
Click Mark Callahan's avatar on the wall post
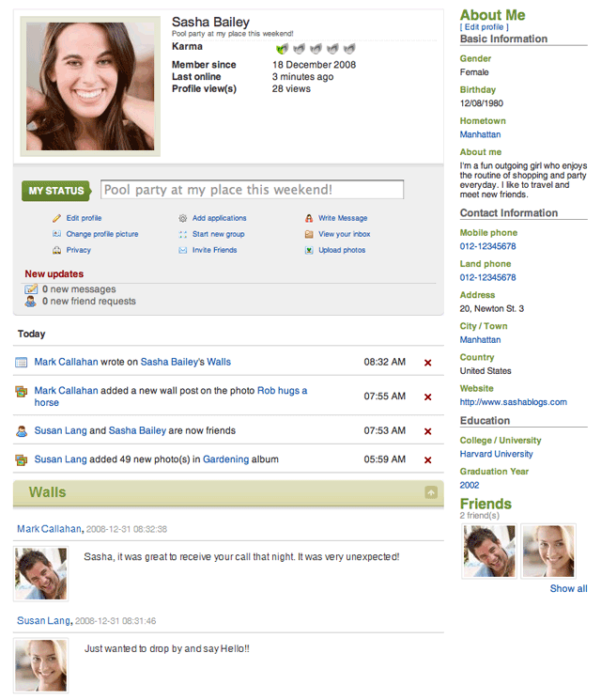tap(40, 573)
